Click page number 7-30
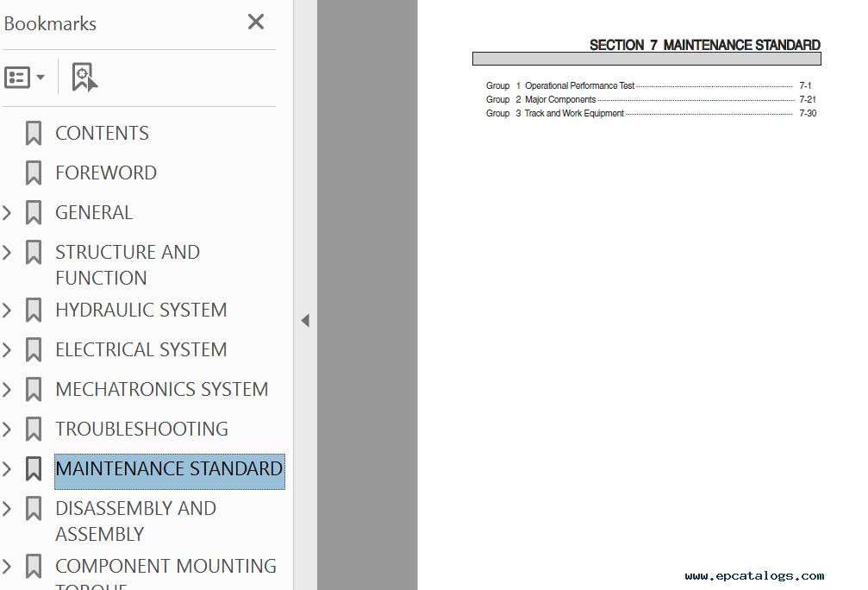This screenshot has width=868, height=590. (x=808, y=113)
